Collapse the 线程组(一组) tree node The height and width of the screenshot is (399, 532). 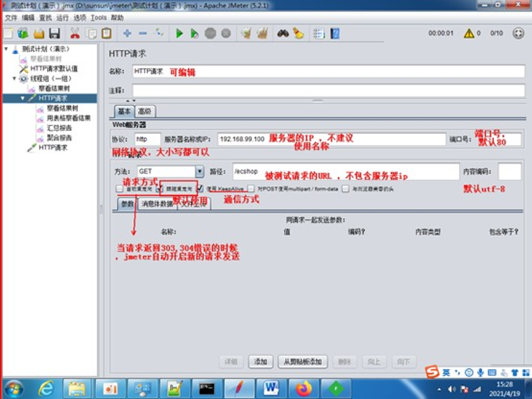click(14, 78)
